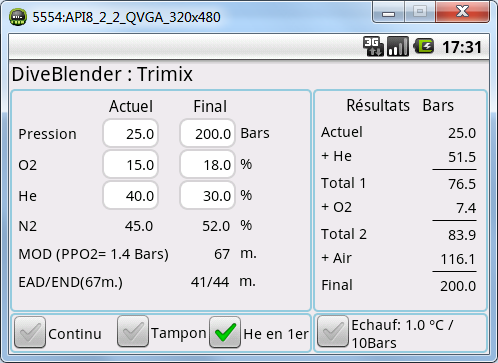Click the Actuel column header
Viewport: 498px width, 363px height.
[131, 107]
